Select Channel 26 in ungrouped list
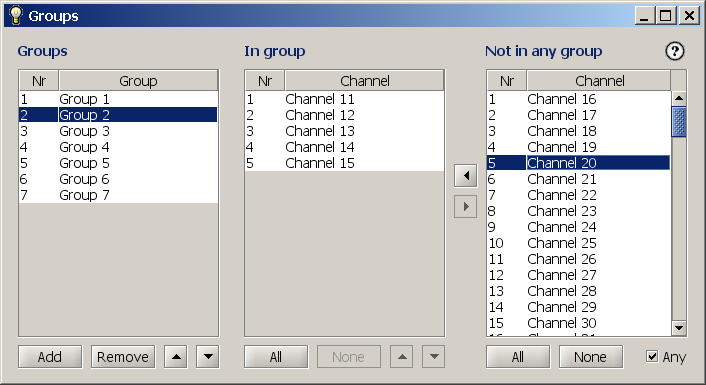This screenshot has width=706, height=385. pyautogui.click(x=579, y=259)
